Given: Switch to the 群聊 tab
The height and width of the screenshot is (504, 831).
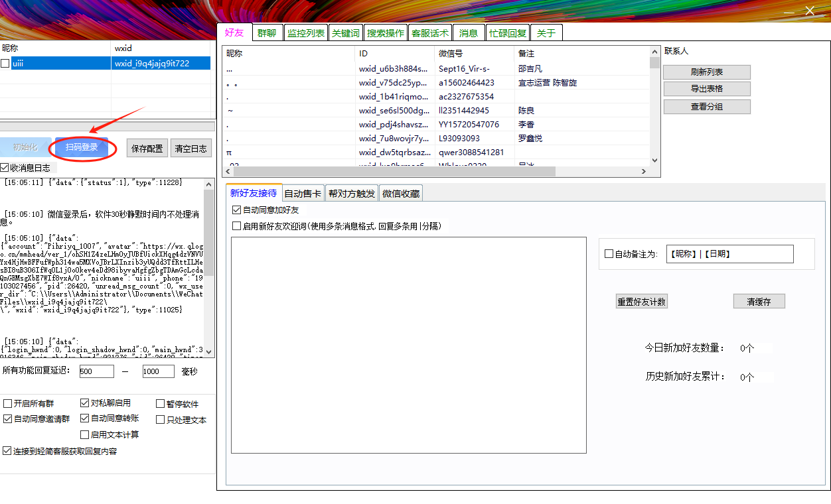Looking at the screenshot, I should [267, 32].
